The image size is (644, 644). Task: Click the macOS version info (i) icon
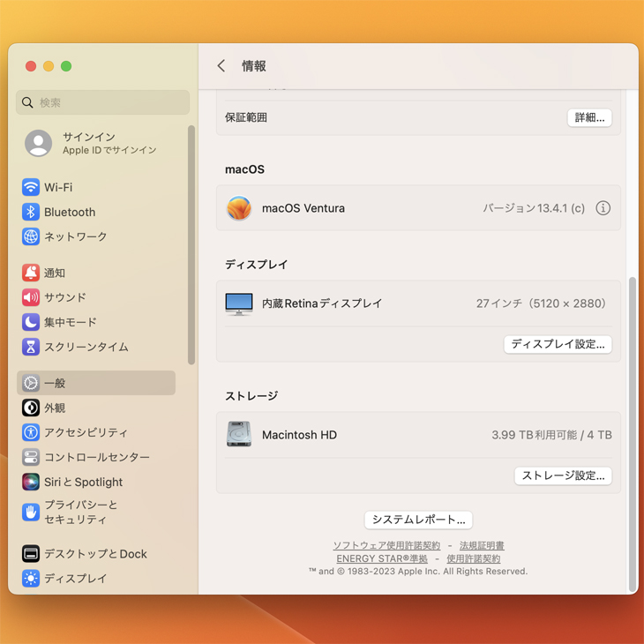point(603,208)
